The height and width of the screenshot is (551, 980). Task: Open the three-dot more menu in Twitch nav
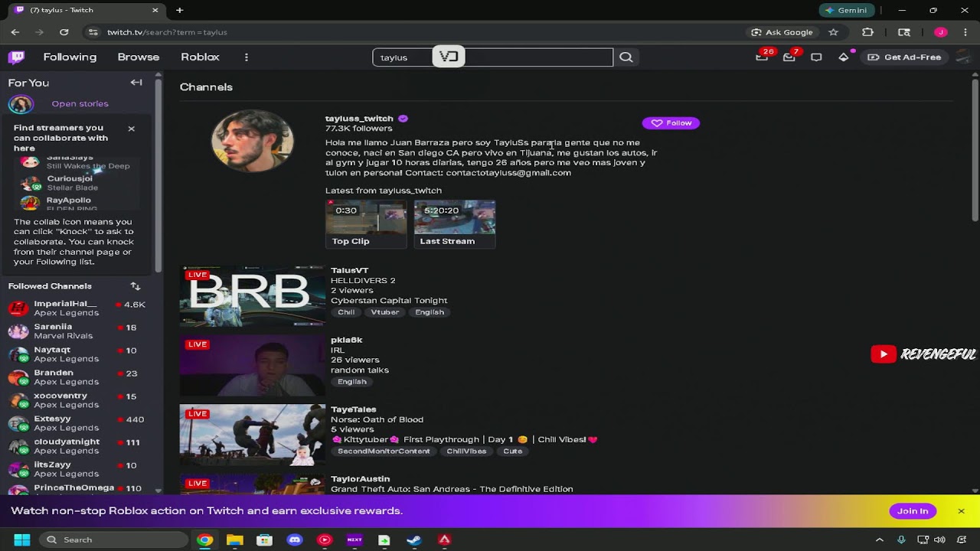point(246,57)
